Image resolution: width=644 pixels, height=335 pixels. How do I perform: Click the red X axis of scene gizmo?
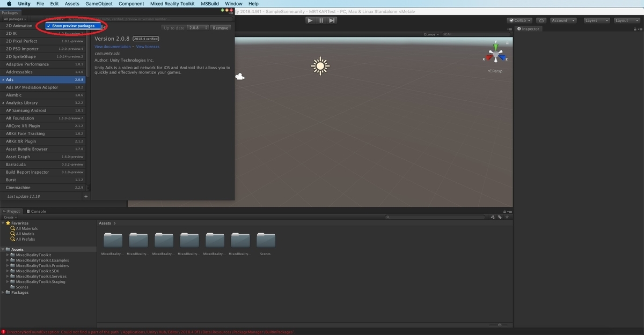488,58
